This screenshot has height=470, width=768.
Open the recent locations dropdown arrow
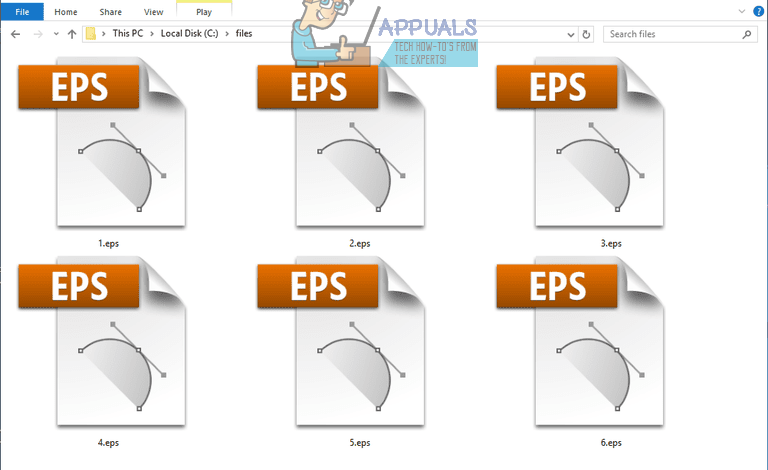point(56,34)
